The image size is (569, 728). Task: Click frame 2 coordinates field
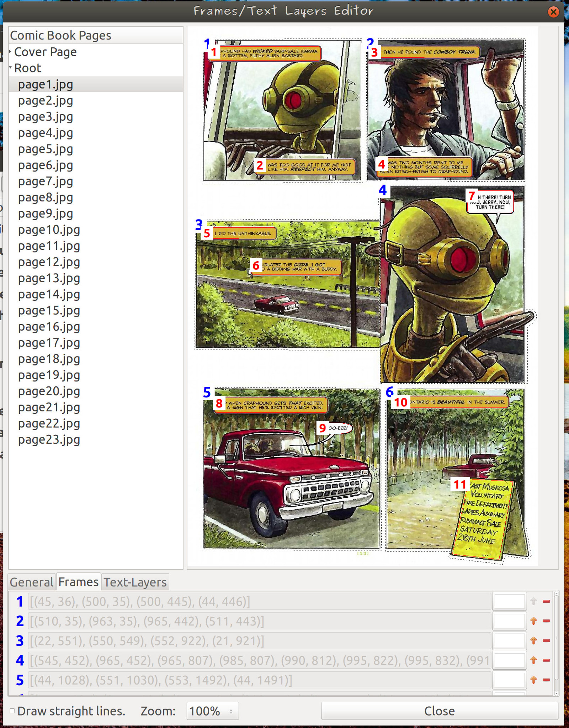(x=260, y=621)
